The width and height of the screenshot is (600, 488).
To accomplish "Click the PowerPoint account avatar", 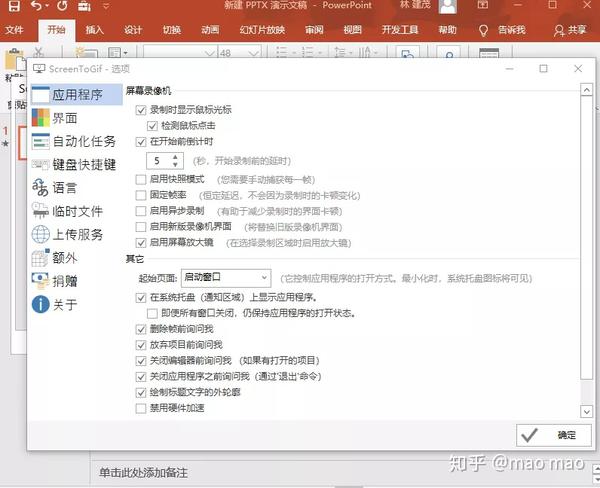I will point(448,6).
